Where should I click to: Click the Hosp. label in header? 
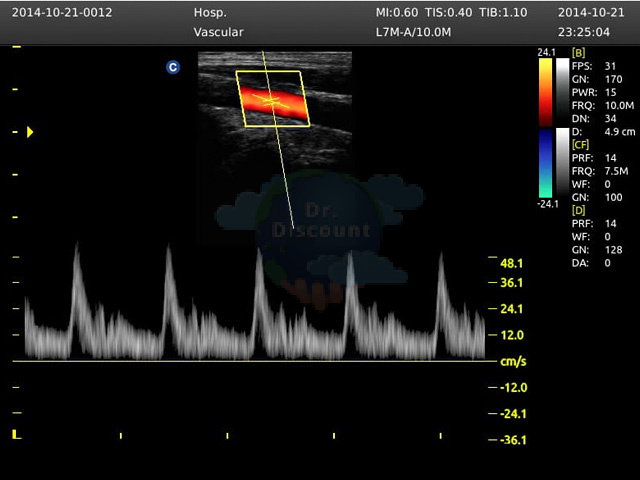coord(210,13)
